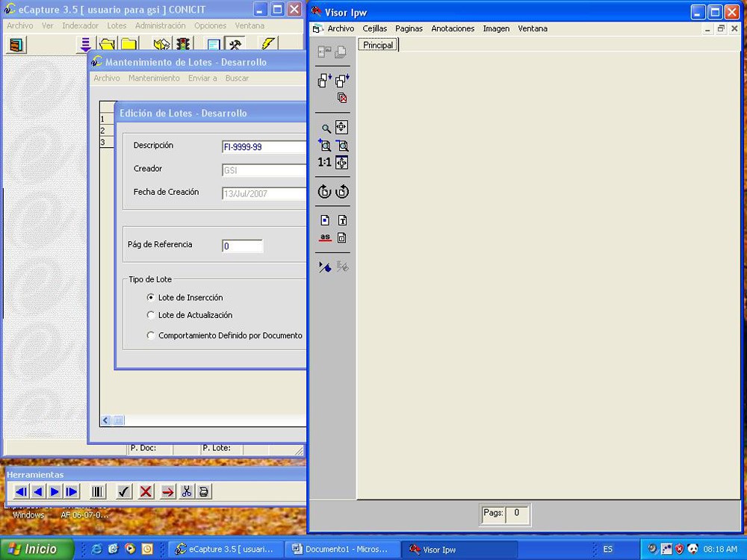Click the blue document icon in eCapture toolbar
The width and height of the screenshot is (747, 560).
(214, 45)
